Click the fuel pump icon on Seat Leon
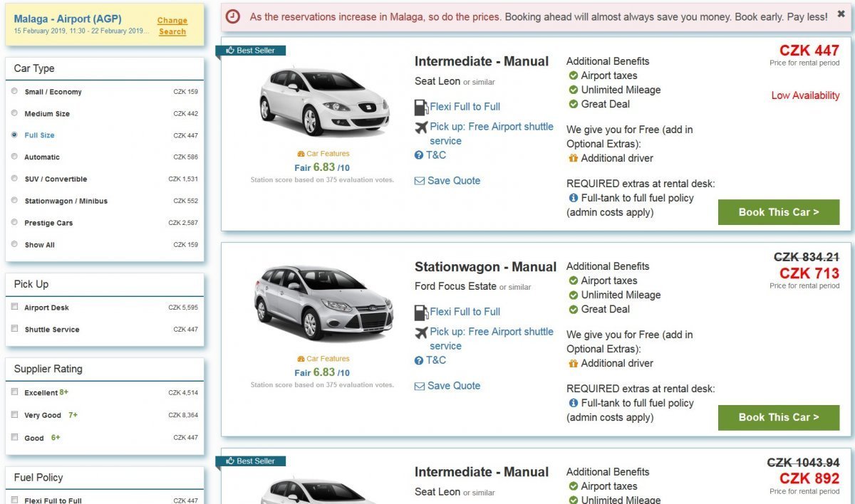The width and height of the screenshot is (855, 504). click(421, 107)
